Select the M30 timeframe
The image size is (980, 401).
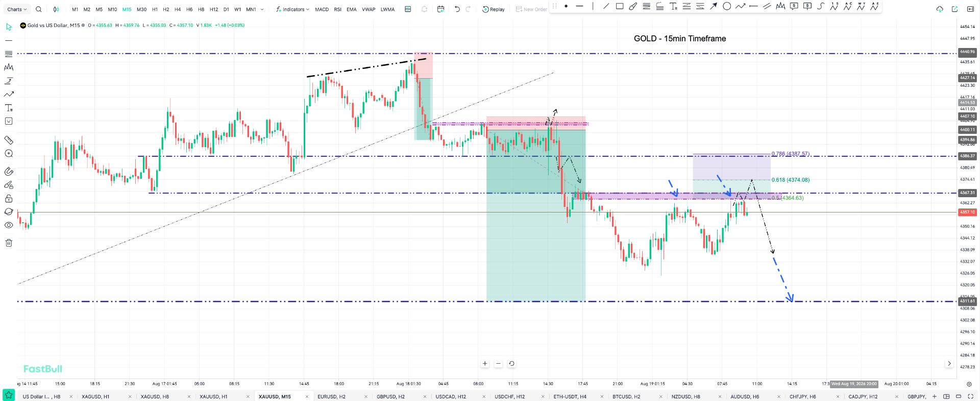pyautogui.click(x=142, y=9)
